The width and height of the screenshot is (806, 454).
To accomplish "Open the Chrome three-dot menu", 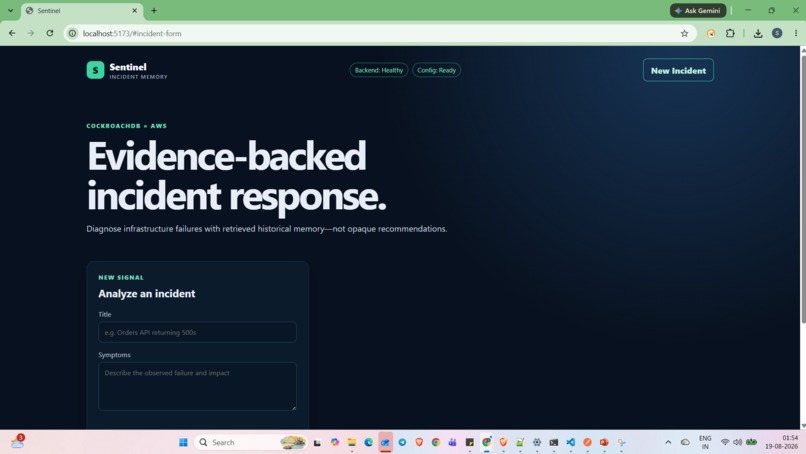I will point(796,33).
